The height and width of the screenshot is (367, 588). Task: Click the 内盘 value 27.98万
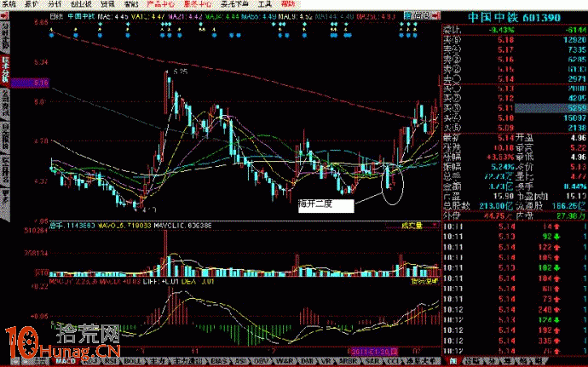pyautogui.click(x=570, y=215)
